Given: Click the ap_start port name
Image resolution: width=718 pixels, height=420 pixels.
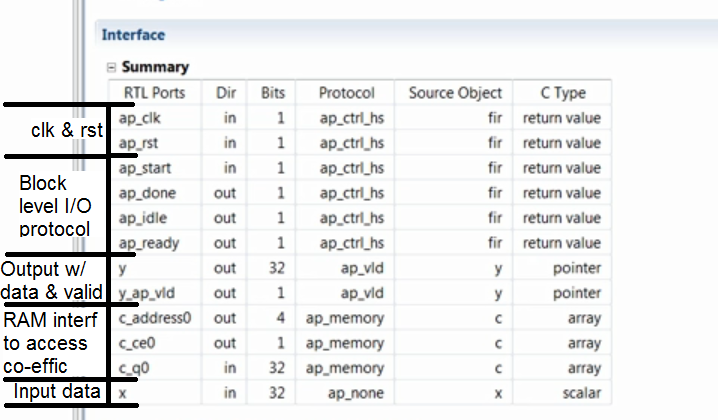Looking at the screenshot, I should [145, 168].
